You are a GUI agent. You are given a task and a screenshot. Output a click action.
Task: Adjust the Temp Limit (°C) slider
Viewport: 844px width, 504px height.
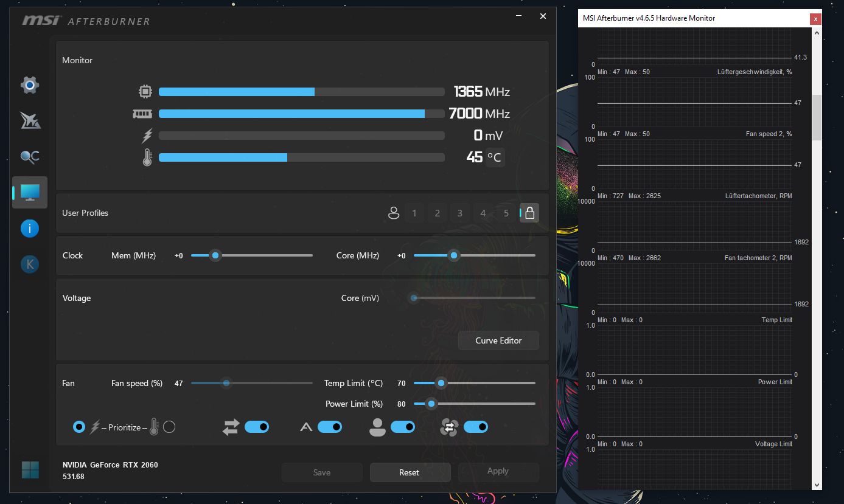pos(475,383)
